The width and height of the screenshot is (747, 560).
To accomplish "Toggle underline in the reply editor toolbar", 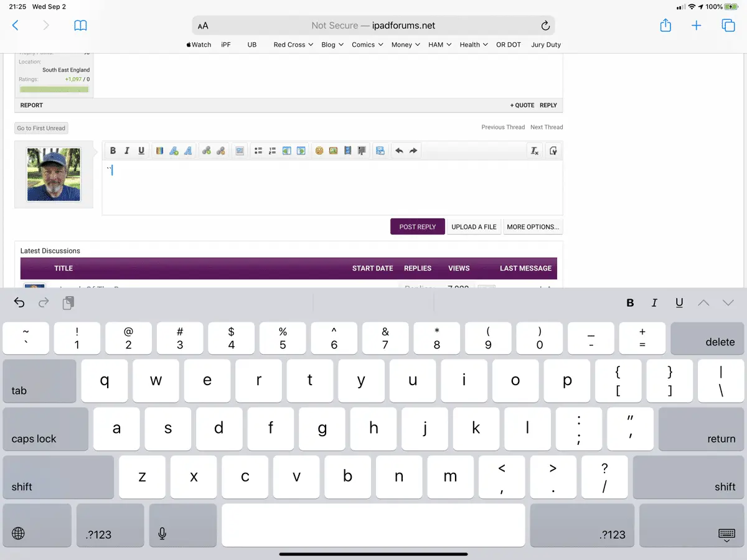I will pyautogui.click(x=141, y=151).
